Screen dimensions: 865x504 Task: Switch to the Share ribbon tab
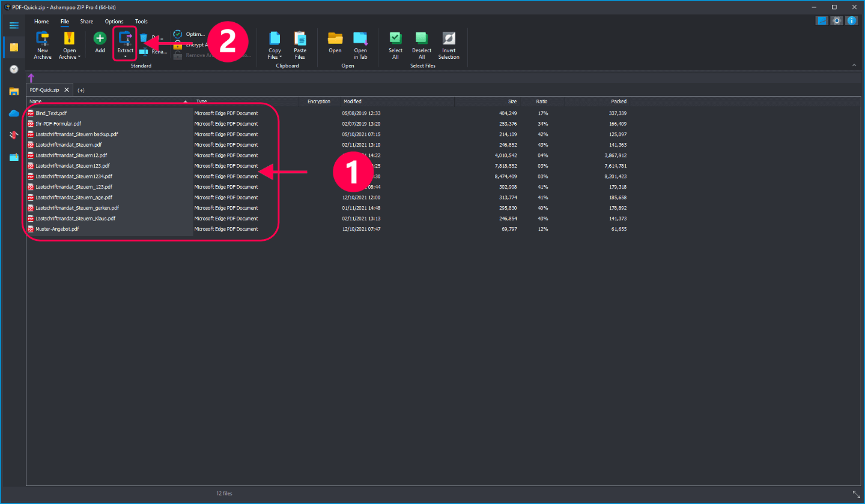point(86,22)
